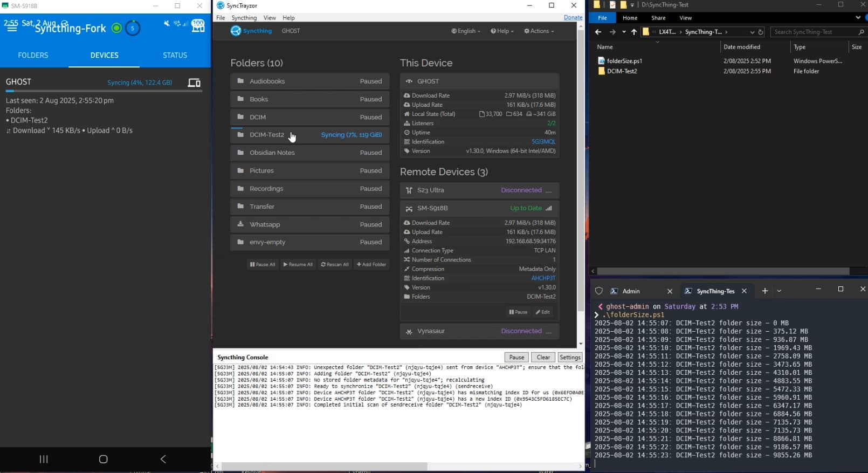The height and width of the screenshot is (473, 868).
Task: Open the Share ribbon tab in File Explorer
Action: point(658,18)
